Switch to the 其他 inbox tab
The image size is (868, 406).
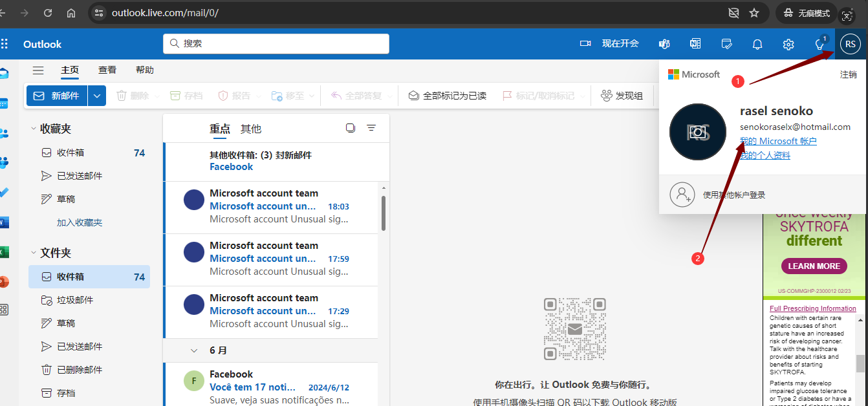coord(251,129)
